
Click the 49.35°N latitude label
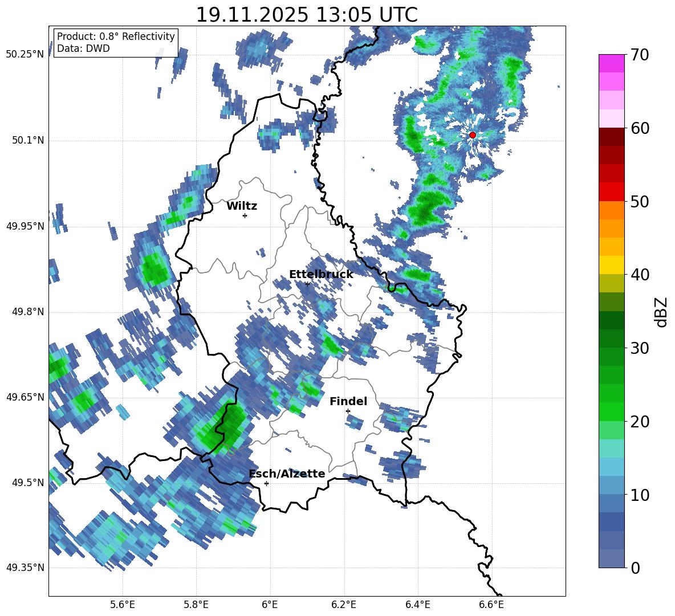click(25, 568)
